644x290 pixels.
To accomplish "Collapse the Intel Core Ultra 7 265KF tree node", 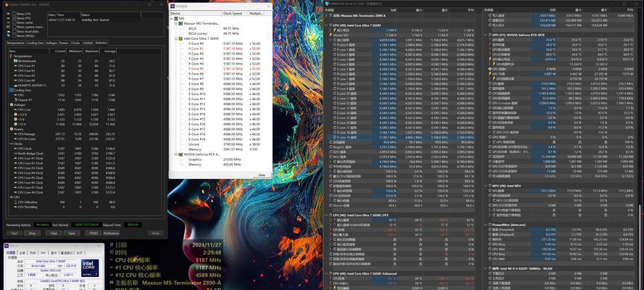I will pyautogui.click(x=176, y=38).
